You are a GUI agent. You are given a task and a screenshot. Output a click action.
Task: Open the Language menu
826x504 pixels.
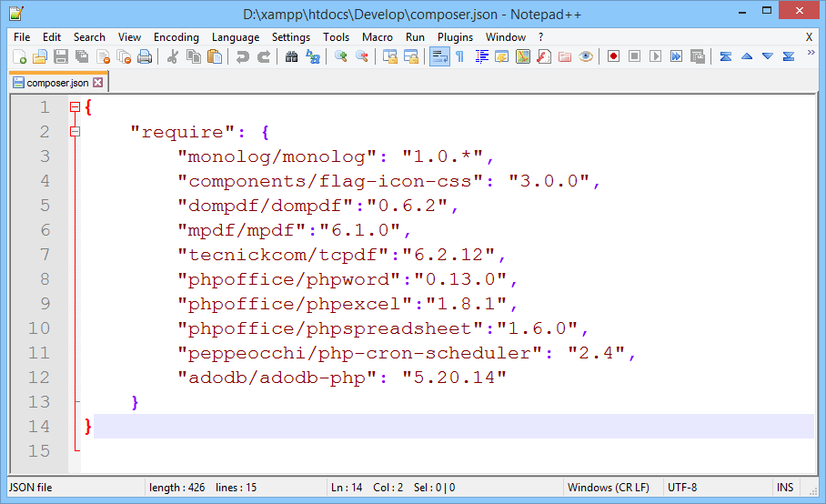pyautogui.click(x=236, y=37)
